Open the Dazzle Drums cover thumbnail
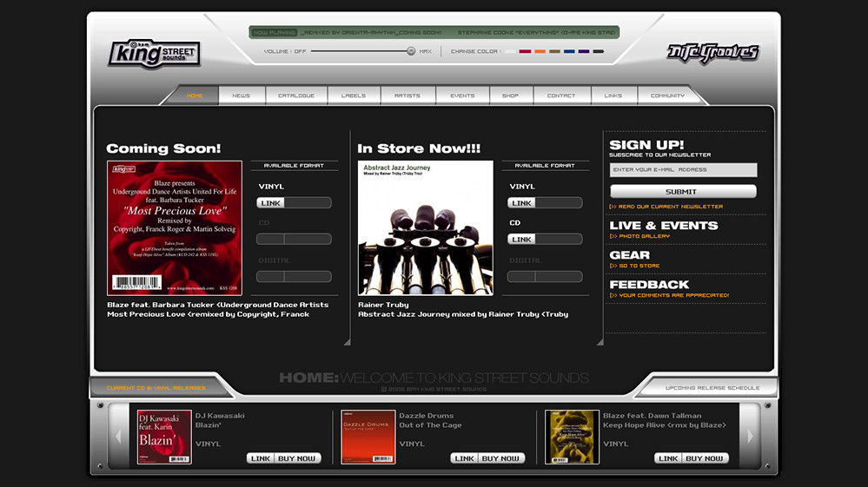The image size is (868, 487). pyautogui.click(x=368, y=437)
